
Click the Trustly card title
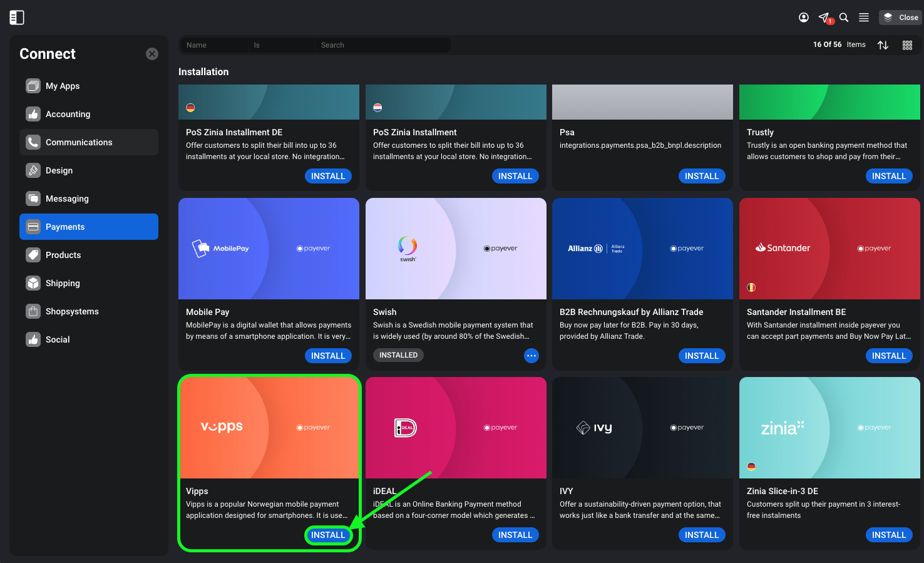(760, 132)
